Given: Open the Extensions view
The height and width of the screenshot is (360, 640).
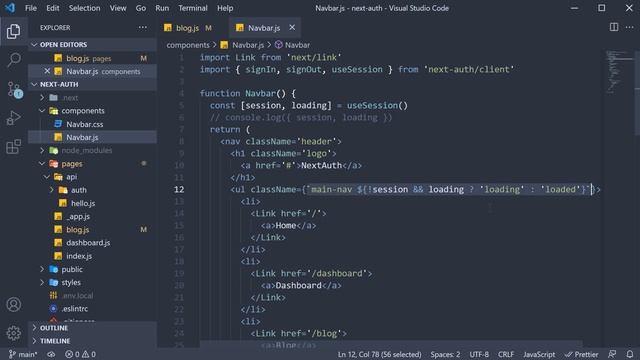Looking at the screenshot, I should click(13, 147).
